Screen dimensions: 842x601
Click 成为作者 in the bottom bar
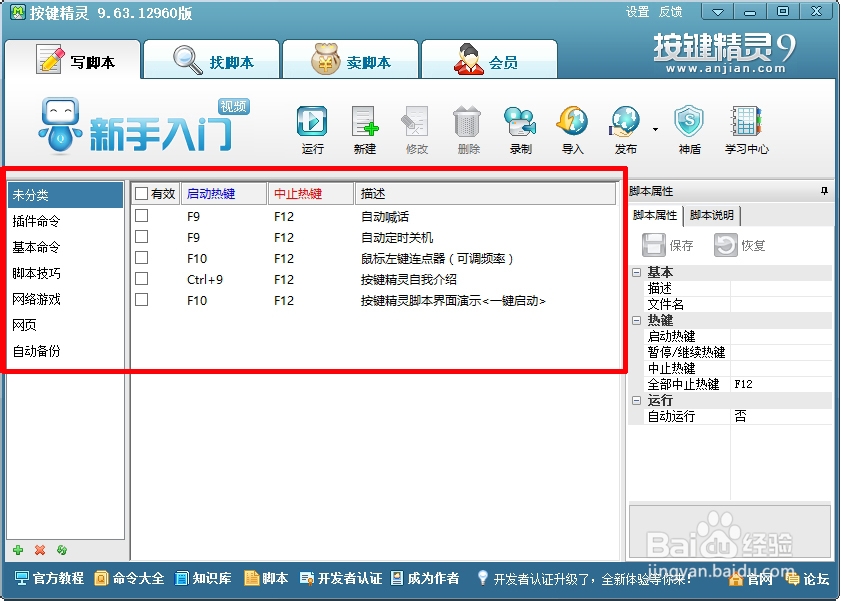[x=425, y=578]
